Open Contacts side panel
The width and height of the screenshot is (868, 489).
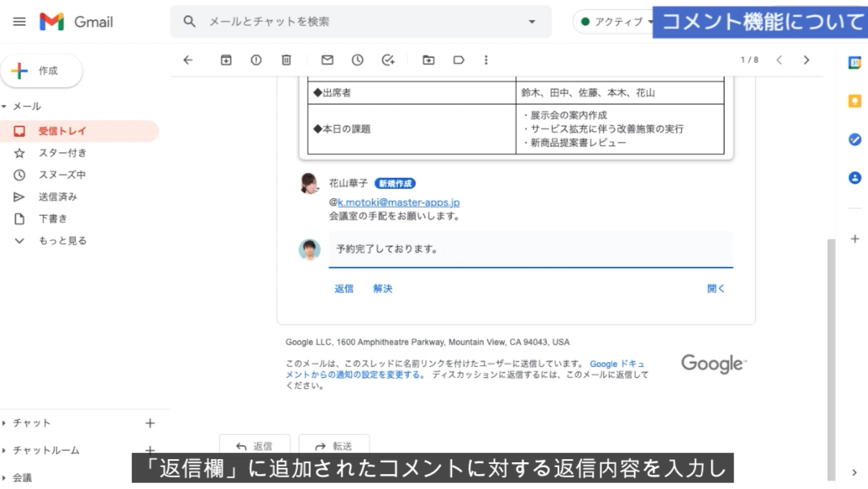[855, 178]
